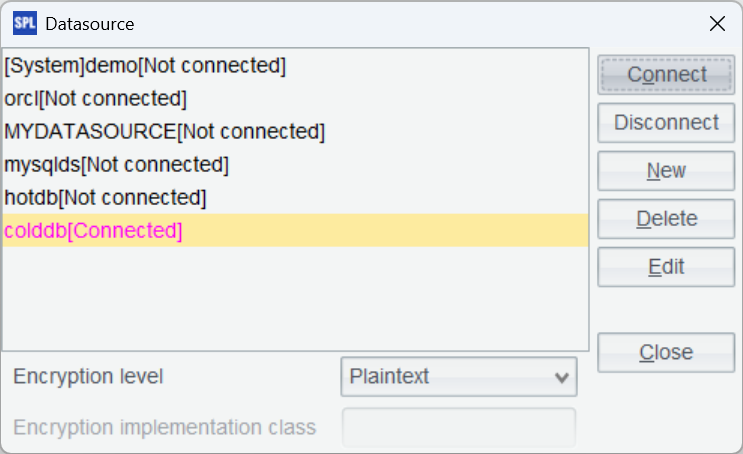Screen dimensions: 743x454
Task: Hit the Disconnect button
Action: coord(666,123)
